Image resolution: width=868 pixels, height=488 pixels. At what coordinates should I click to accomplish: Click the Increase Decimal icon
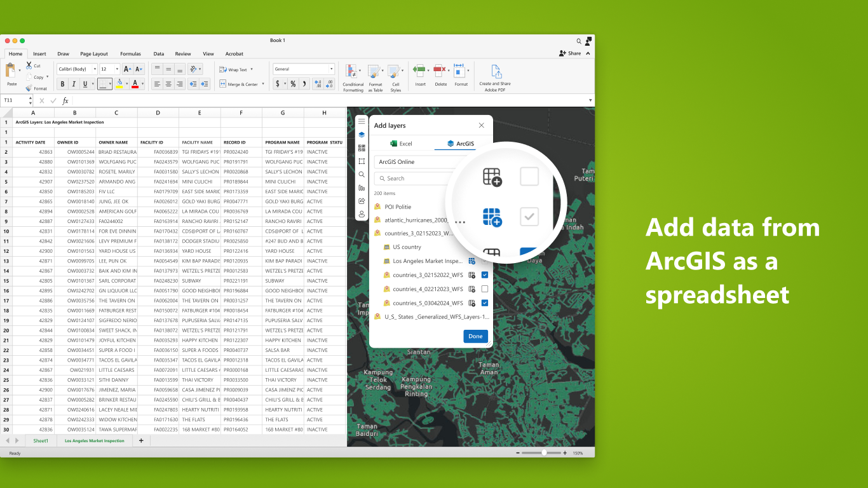(318, 84)
